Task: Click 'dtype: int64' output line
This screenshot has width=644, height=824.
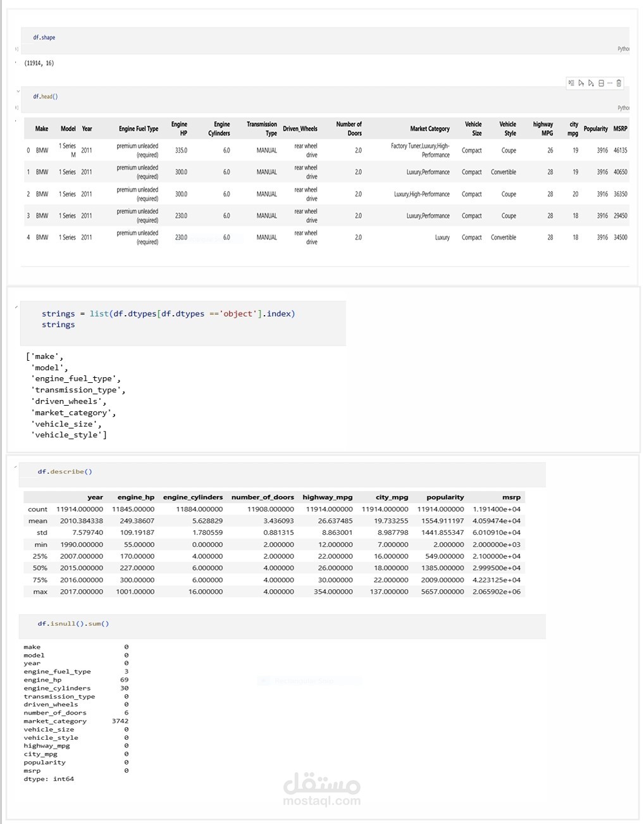Action: tap(49, 779)
